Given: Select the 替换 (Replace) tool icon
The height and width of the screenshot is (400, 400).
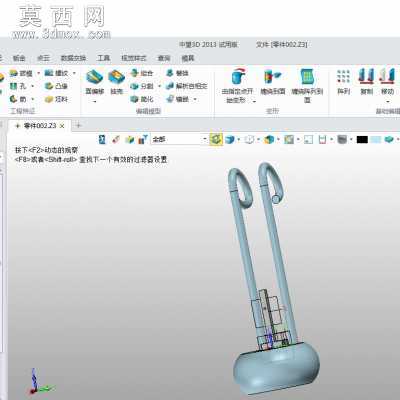Looking at the screenshot, I should click(x=170, y=73).
